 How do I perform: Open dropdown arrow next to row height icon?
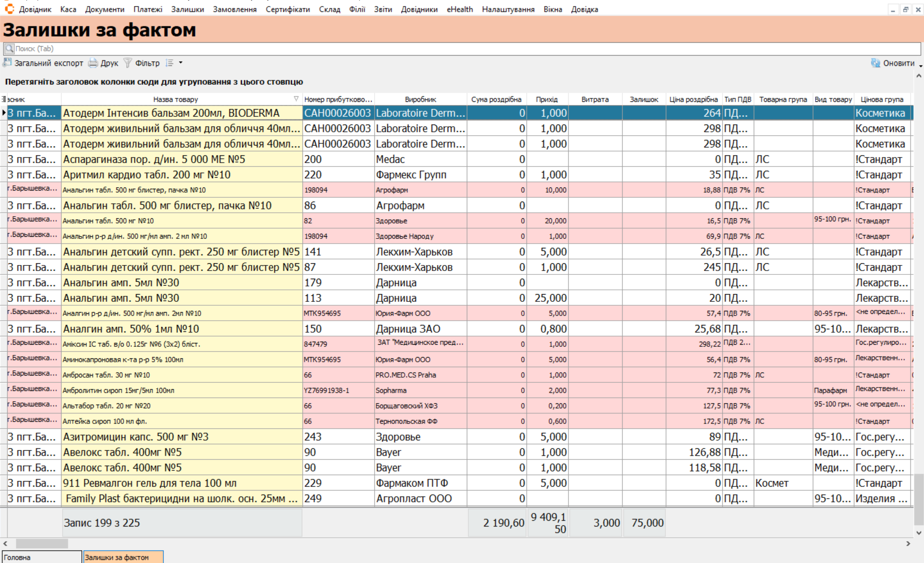coord(181,63)
